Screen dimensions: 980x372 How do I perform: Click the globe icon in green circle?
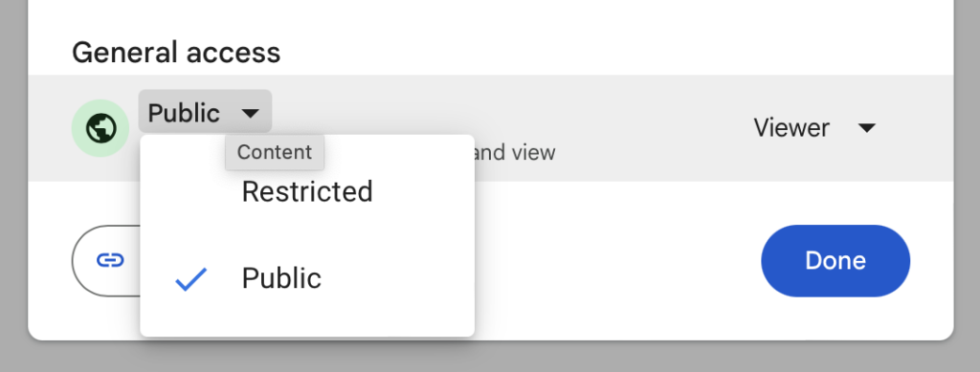click(x=100, y=128)
